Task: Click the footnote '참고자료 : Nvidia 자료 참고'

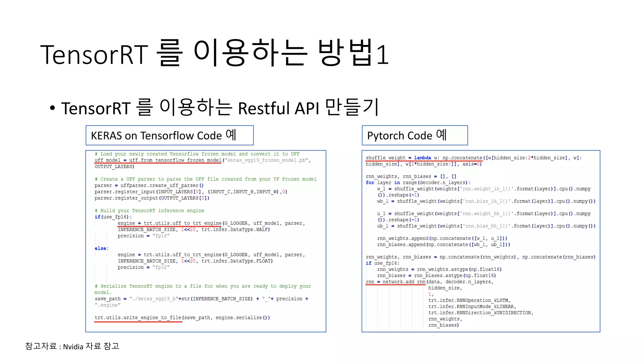Action: click(x=72, y=346)
